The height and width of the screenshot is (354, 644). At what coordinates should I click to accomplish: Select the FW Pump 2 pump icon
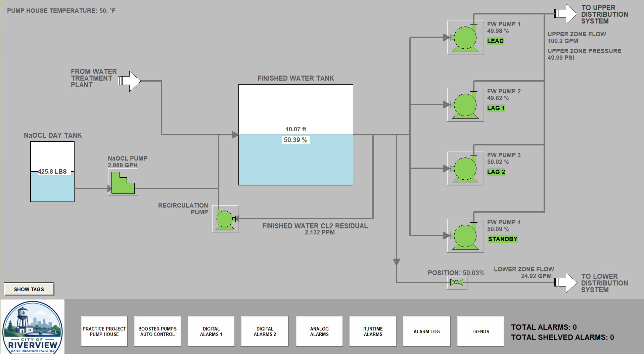[465, 104]
